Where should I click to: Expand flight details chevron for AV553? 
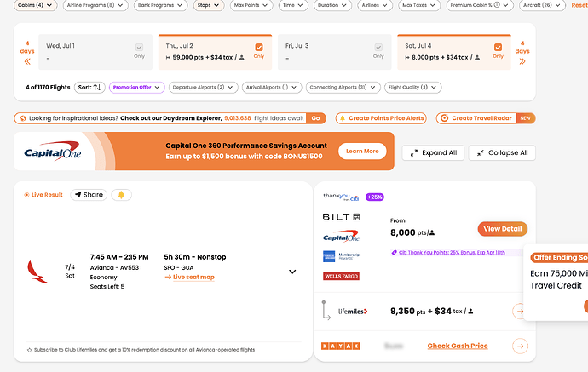[292, 272]
